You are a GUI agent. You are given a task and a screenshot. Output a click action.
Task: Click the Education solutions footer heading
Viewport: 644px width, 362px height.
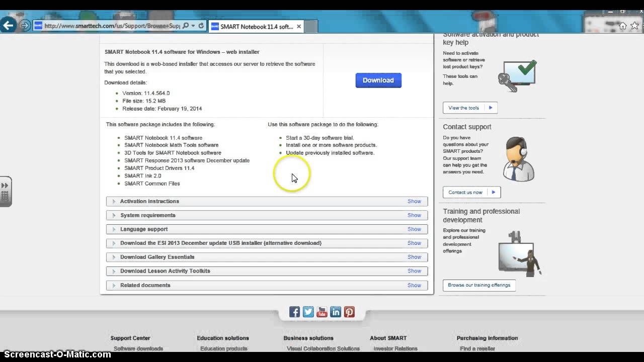point(223,338)
